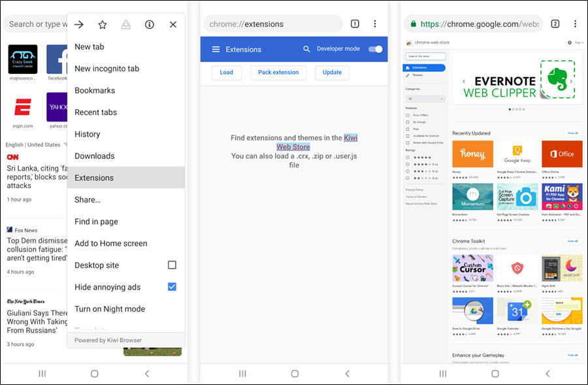The height and width of the screenshot is (385, 588).
Task: Uncheck Hide annoying ads
Action: (172, 286)
